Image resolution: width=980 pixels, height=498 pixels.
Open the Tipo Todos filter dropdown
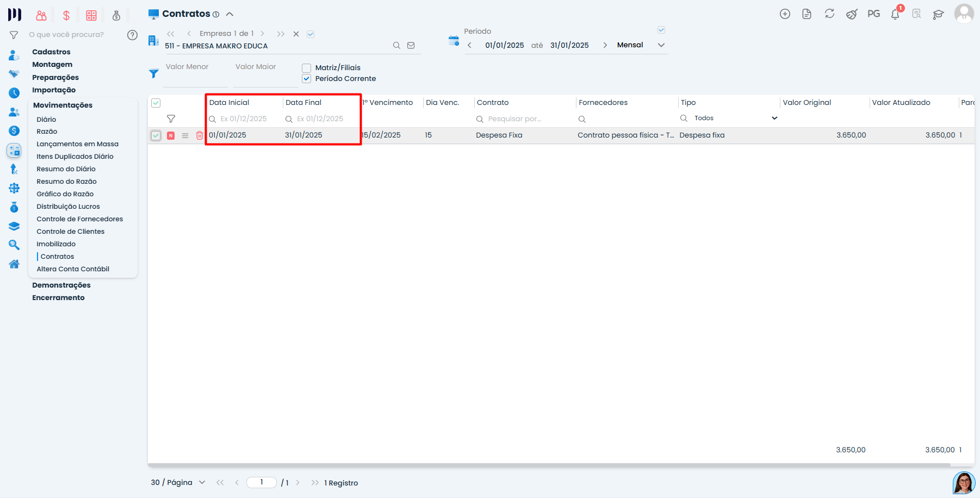pos(735,118)
